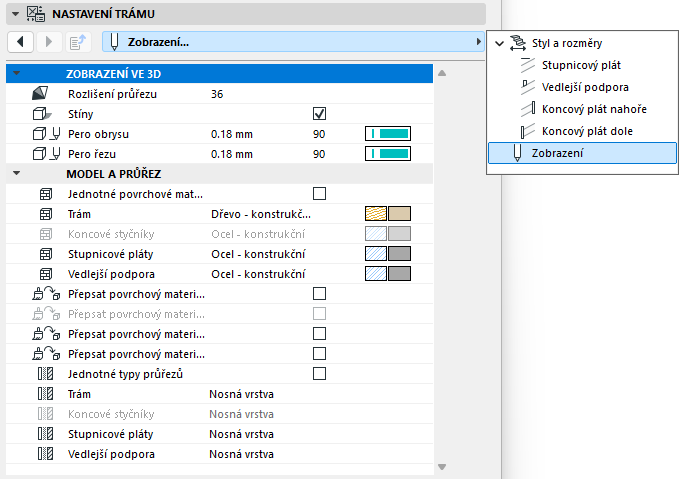Screen dimensions: 681x479
Task: Edit Pero obrysu pen number 90
Action: point(319,134)
